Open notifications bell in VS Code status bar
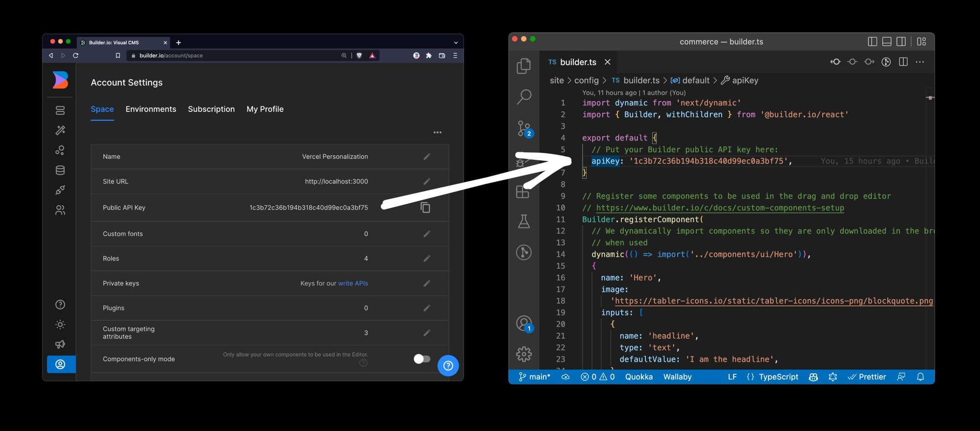Image resolution: width=980 pixels, height=431 pixels. pyautogui.click(x=920, y=377)
